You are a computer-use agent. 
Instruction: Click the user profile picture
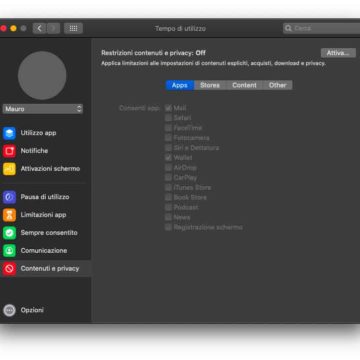point(42,75)
